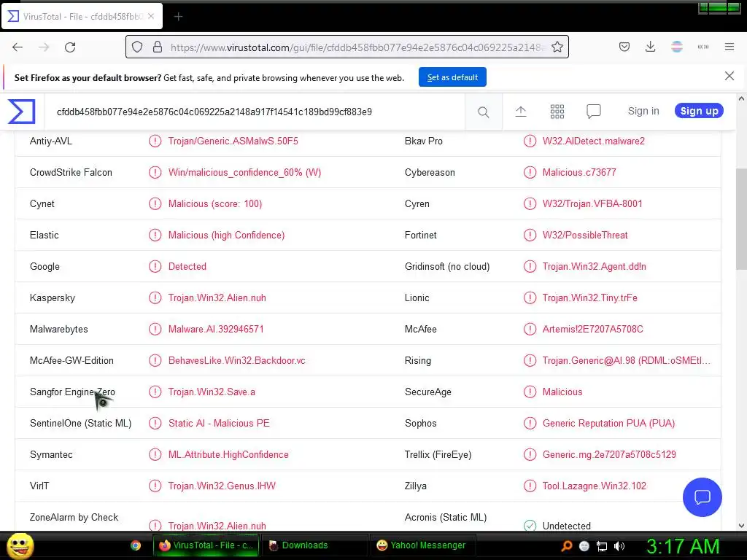
Task: Click the Set as default button
Action: click(452, 77)
